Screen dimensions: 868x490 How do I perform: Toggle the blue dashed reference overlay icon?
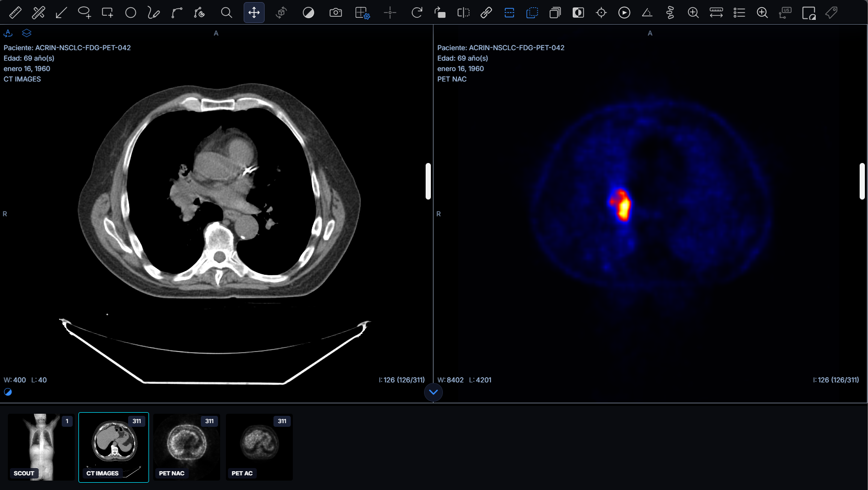point(532,13)
